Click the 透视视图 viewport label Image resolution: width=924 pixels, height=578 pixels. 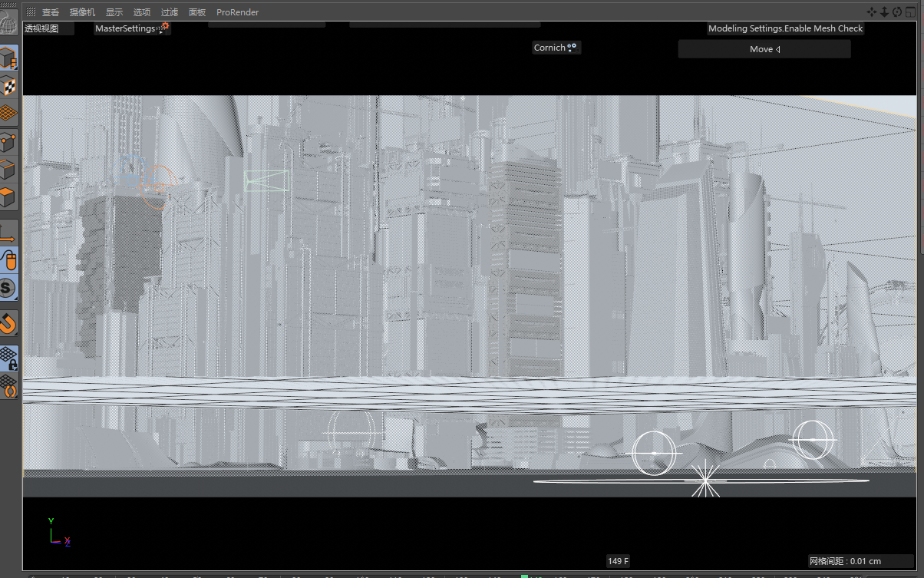pyautogui.click(x=48, y=28)
